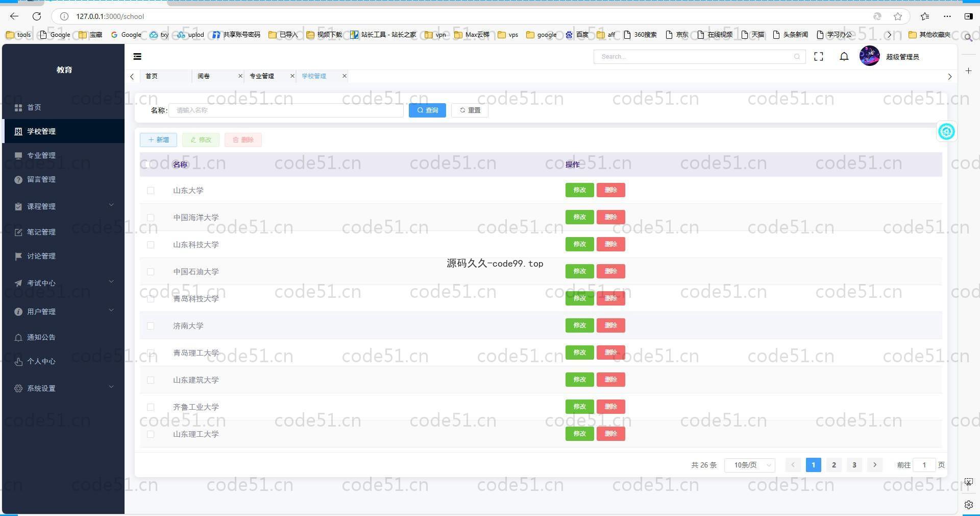Check the 山东建筑大学 row checkbox

pyautogui.click(x=151, y=380)
